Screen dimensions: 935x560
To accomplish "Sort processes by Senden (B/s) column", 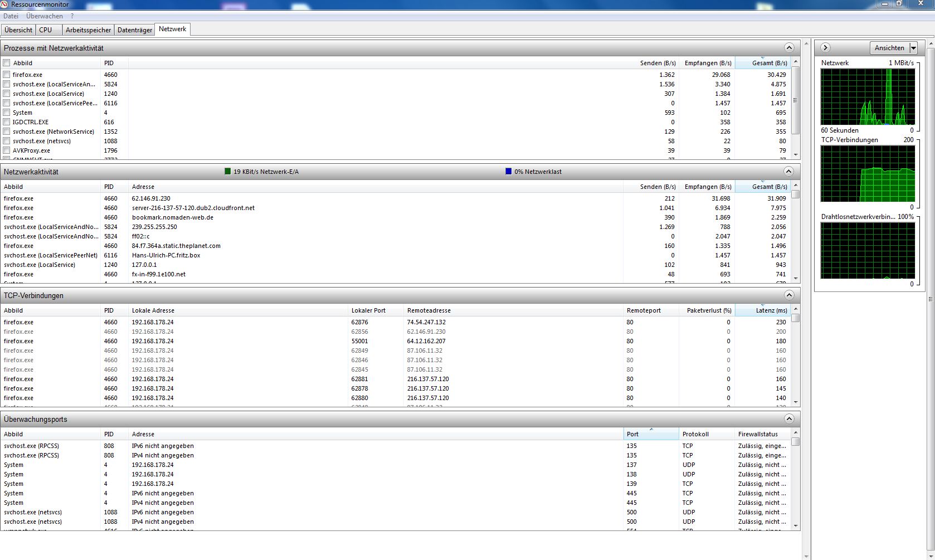I will pos(651,63).
